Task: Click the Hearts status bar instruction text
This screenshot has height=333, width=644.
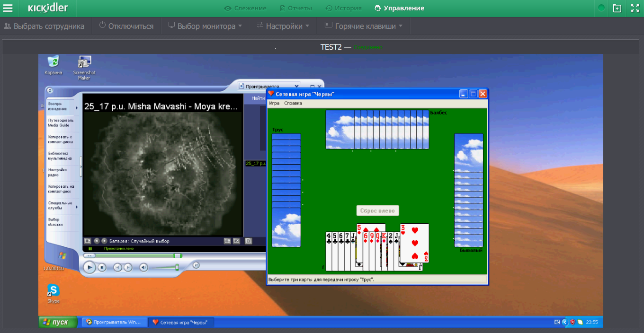Action: tap(322, 280)
